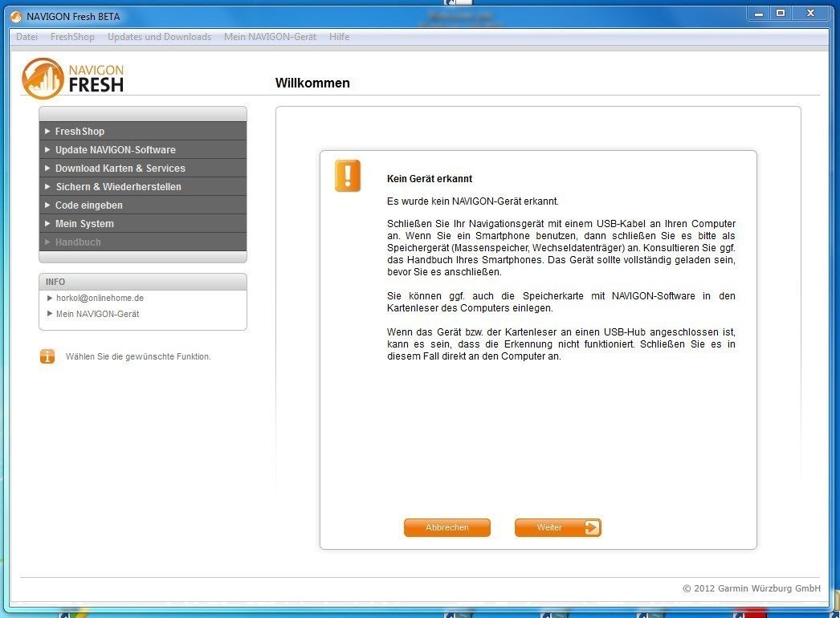This screenshot has width=840, height=618.
Task: Open the FreshShop menu in menu bar
Action: click(72, 37)
